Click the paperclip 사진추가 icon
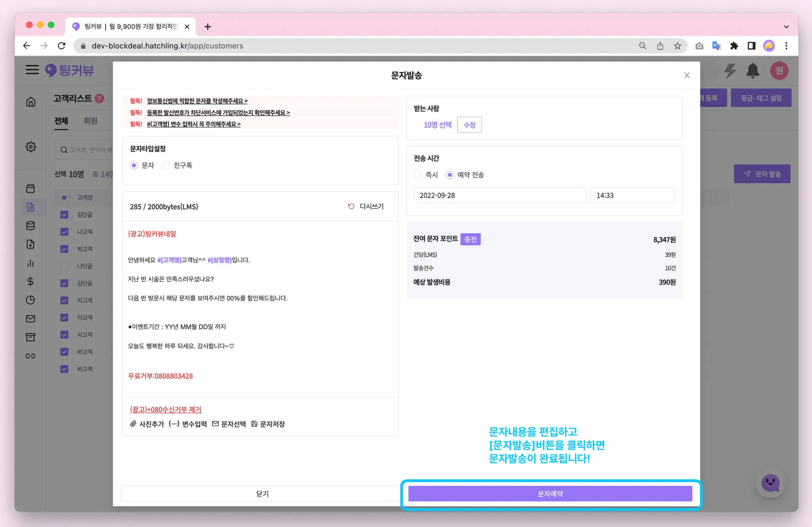The height and width of the screenshot is (527, 812). tap(133, 424)
